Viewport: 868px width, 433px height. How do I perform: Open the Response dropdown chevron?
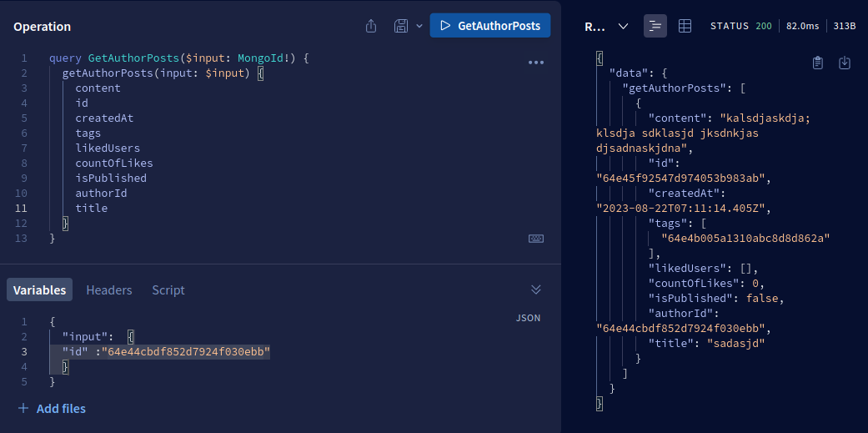(624, 26)
